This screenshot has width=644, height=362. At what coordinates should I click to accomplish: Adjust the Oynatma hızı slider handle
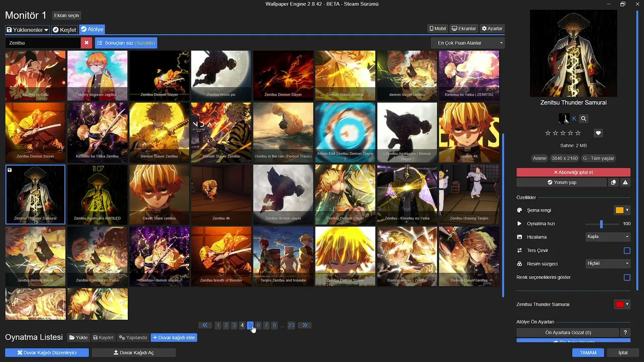[601, 224]
